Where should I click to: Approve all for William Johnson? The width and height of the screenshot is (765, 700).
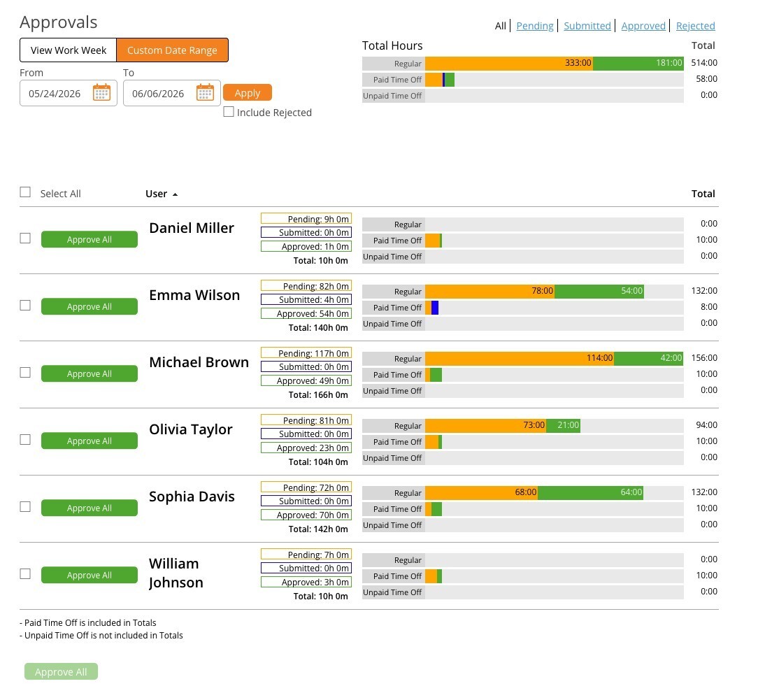click(90, 575)
